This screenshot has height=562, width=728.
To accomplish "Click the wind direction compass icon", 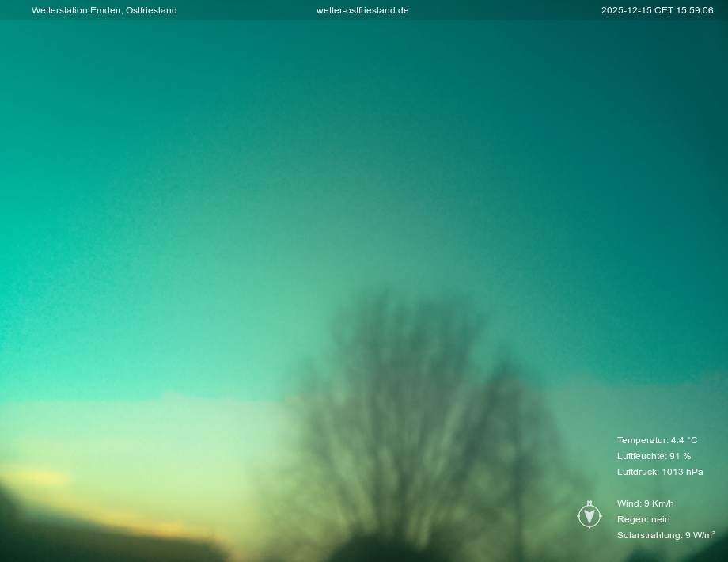I will [x=589, y=517].
